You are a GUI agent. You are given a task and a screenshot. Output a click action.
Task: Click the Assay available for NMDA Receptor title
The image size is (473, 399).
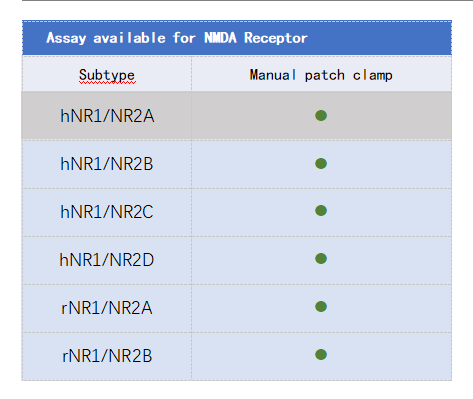[x=177, y=38]
